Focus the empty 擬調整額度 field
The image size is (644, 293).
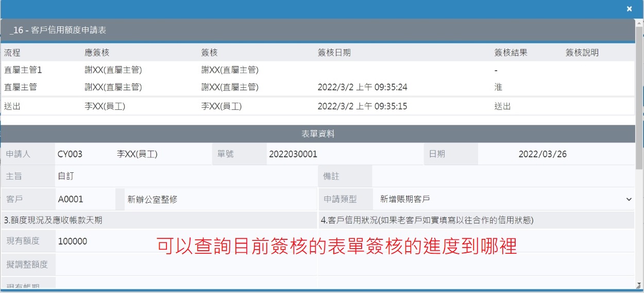point(185,265)
